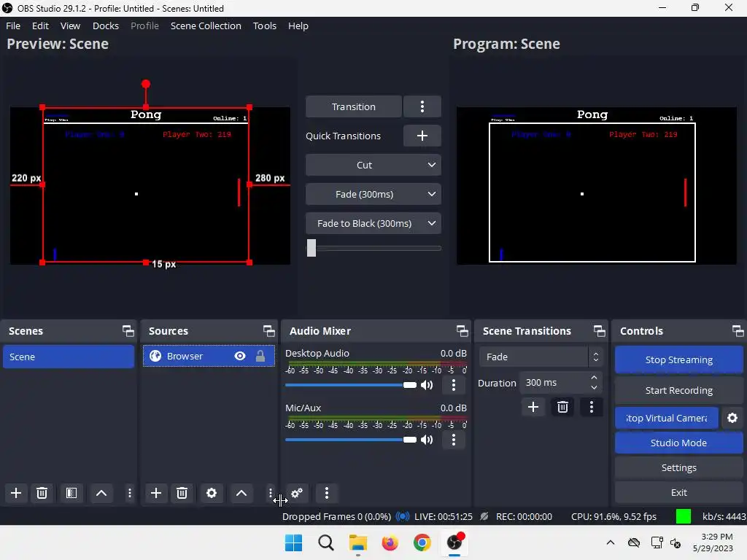747x560 pixels.
Task: Adjust Mic/Aux volume slider
Action: (x=351, y=440)
